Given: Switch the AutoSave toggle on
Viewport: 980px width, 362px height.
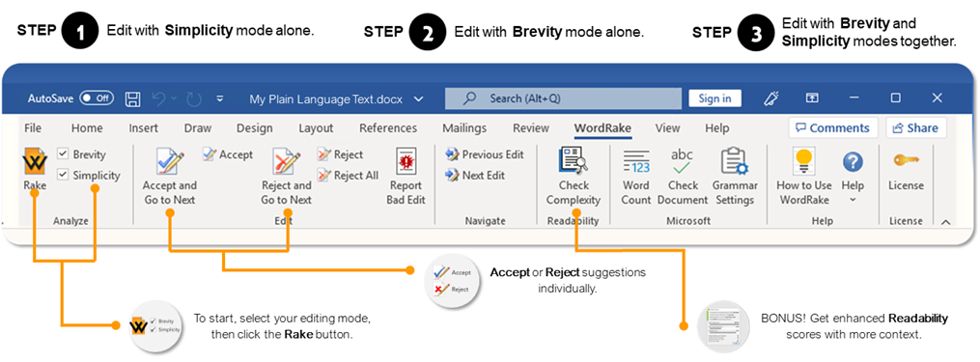Looking at the screenshot, I should 97,98.
